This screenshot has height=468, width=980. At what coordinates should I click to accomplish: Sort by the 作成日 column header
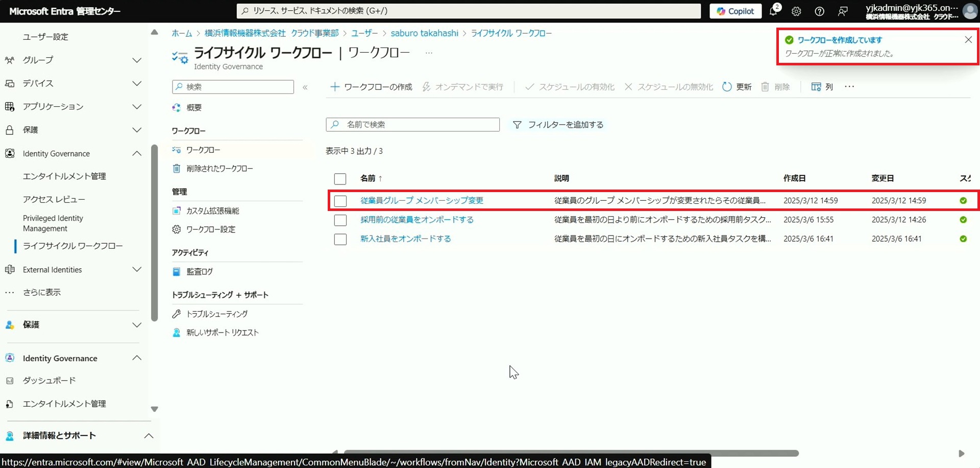click(x=794, y=178)
